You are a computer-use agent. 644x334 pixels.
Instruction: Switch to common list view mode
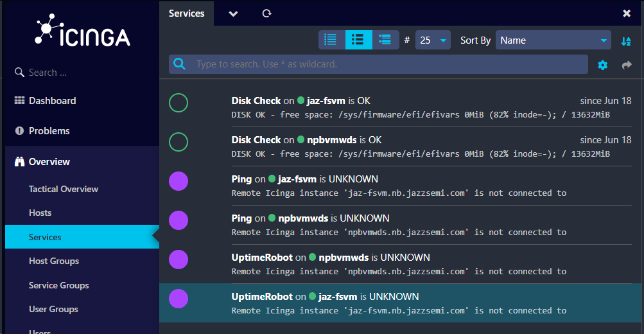click(358, 40)
